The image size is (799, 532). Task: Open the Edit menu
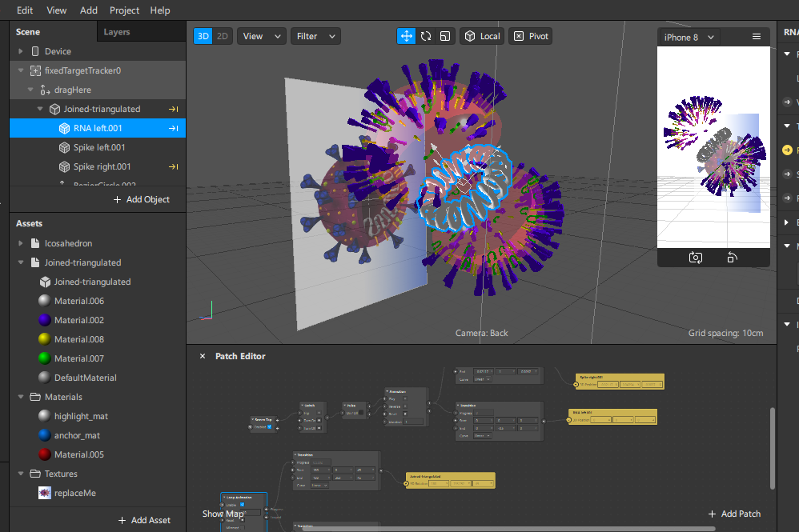coord(25,10)
